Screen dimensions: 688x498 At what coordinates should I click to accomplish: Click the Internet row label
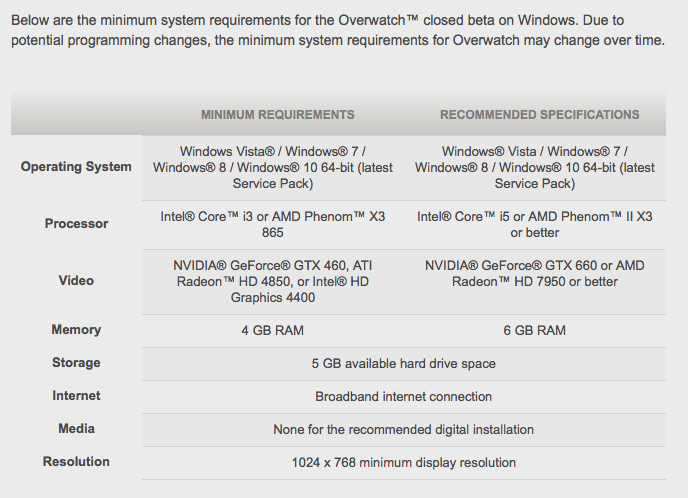(x=76, y=396)
